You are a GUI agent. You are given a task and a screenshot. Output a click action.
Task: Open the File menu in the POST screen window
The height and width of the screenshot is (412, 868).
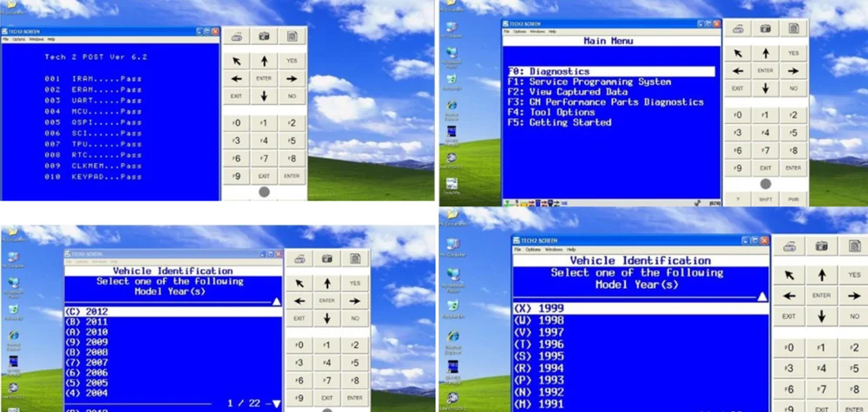click(5, 39)
